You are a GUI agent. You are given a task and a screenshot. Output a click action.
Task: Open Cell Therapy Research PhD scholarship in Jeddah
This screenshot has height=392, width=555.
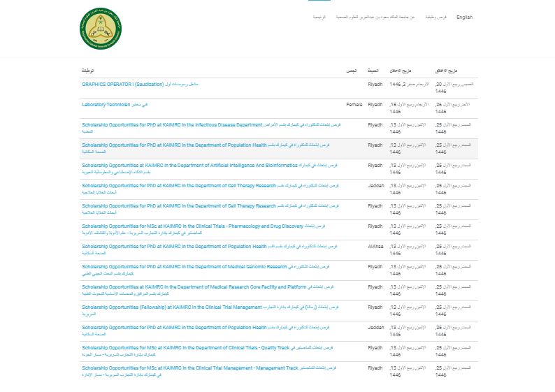pyautogui.click(x=178, y=185)
